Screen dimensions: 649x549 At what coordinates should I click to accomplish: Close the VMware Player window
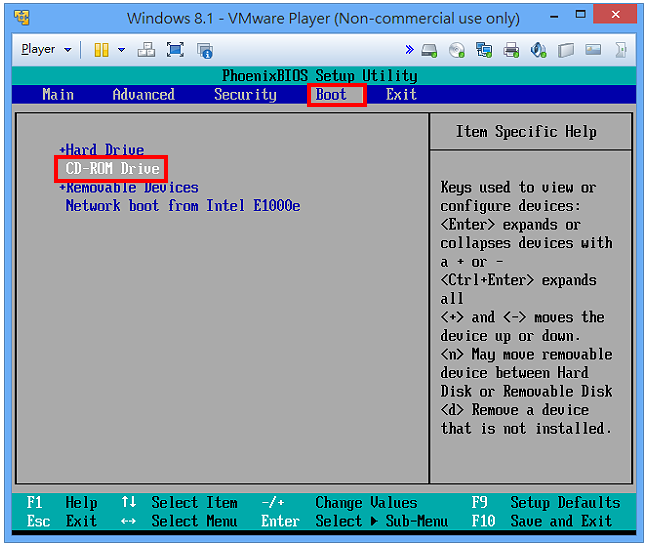pos(615,14)
